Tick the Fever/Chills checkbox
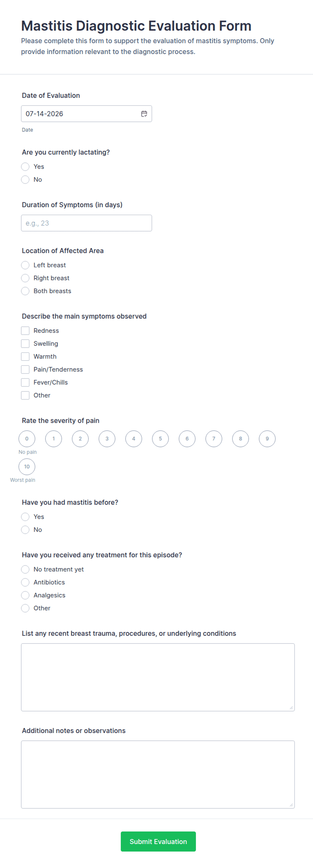313x868 pixels. 25,382
